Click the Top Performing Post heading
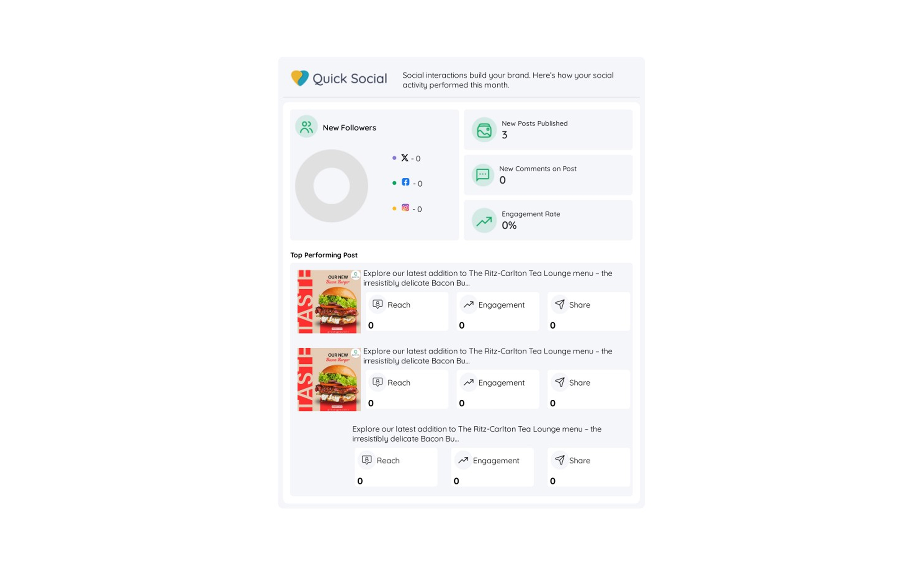Image resolution: width=924 pixels, height=562 pixels. pos(324,255)
